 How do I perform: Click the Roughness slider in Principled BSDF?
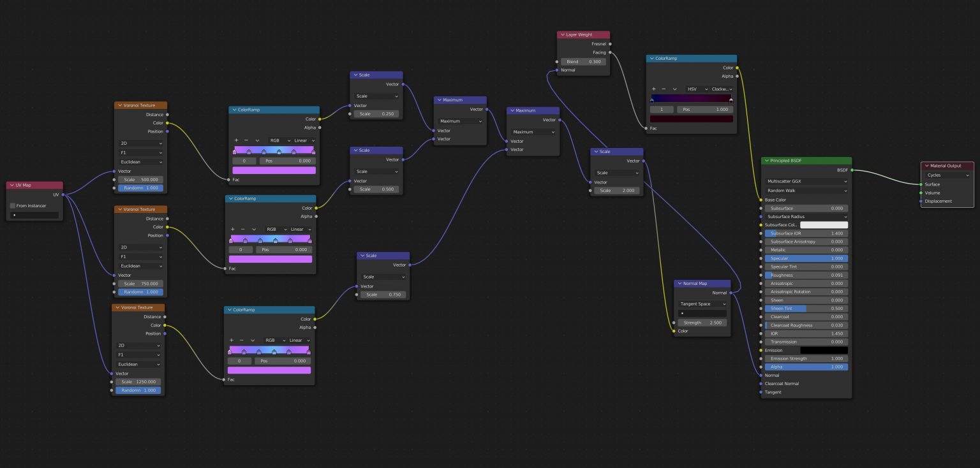click(x=806, y=275)
